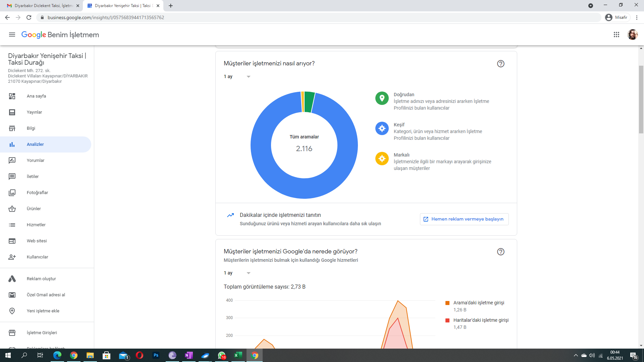Click the Yayınlar posts icon

click(x=12, y=112)
